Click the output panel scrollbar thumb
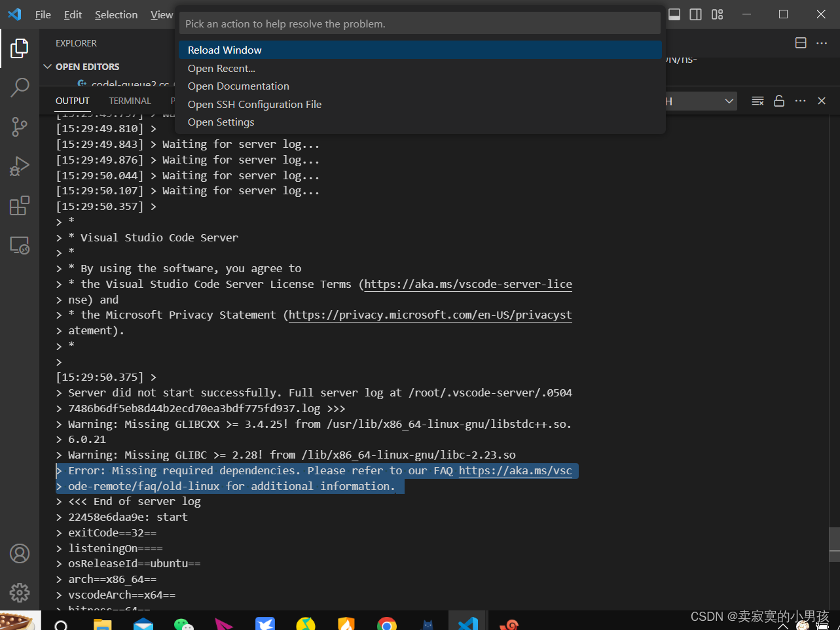840x630 pixels. (x=834, y=544)
